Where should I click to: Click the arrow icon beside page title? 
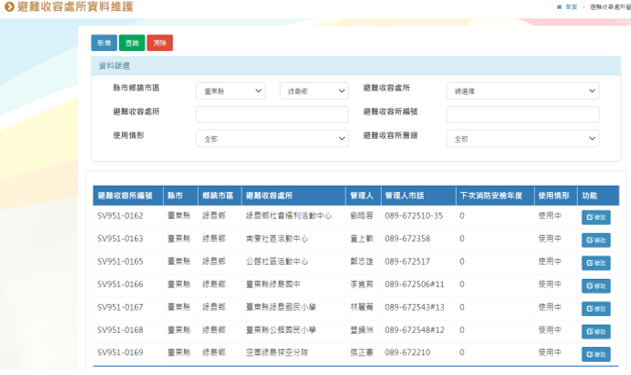9,6
